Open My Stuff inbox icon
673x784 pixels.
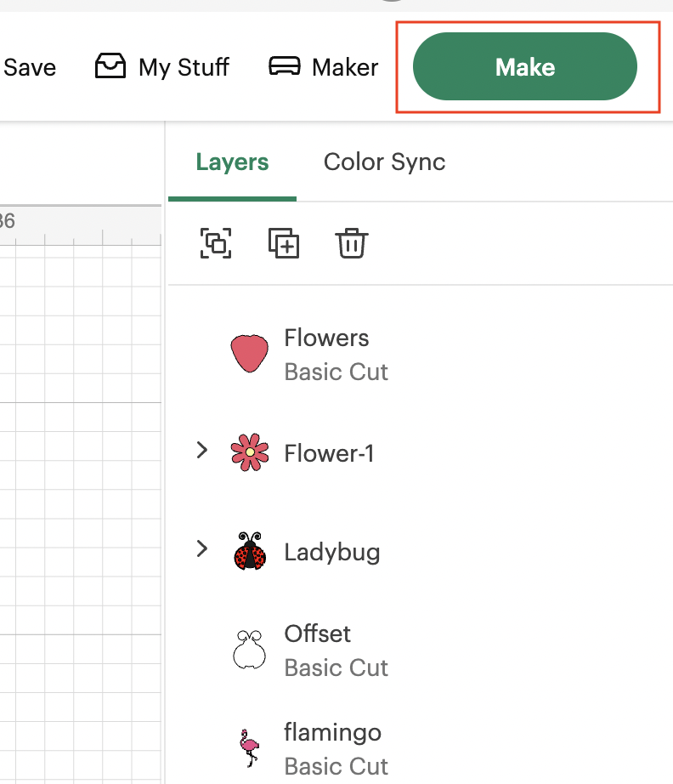pyautogui.click(x=110, y=66)
